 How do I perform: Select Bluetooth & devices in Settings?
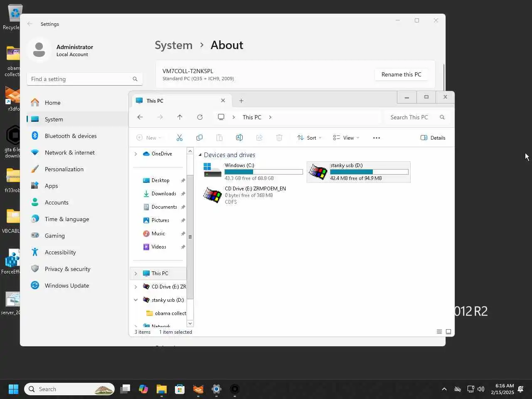click(77, 136)
